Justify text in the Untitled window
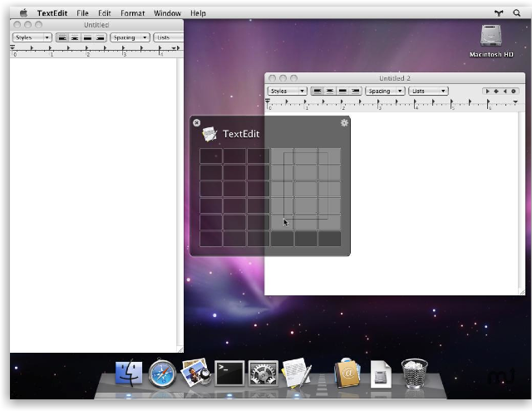Viewport: 532px width, 411px height. (x=87, y=37)
